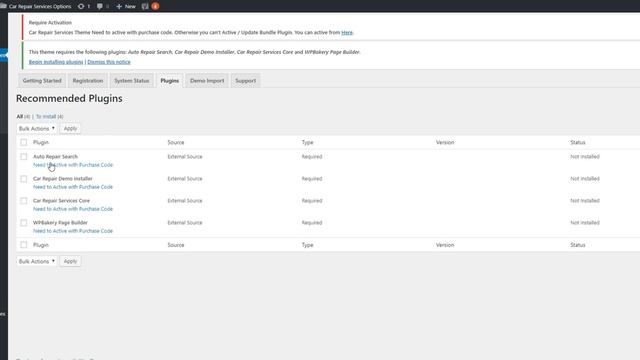Click Not Installed status for Auto Repair Search
Image resolution: width=640 pixels, height=360 pixels.
(x=585, y=157)
